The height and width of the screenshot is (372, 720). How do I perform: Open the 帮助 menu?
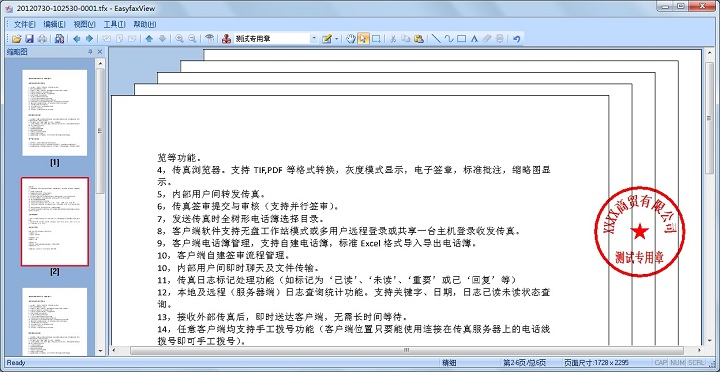pos(145,24)
